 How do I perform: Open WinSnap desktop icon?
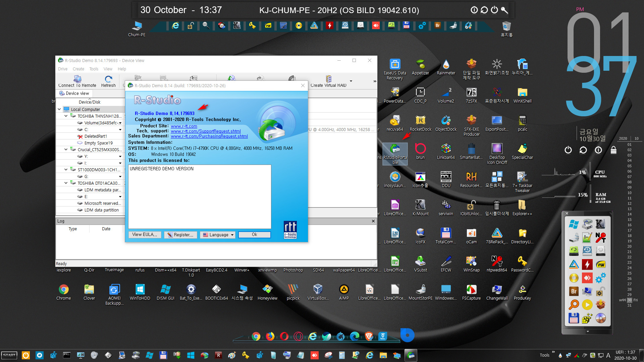[471, 264]
